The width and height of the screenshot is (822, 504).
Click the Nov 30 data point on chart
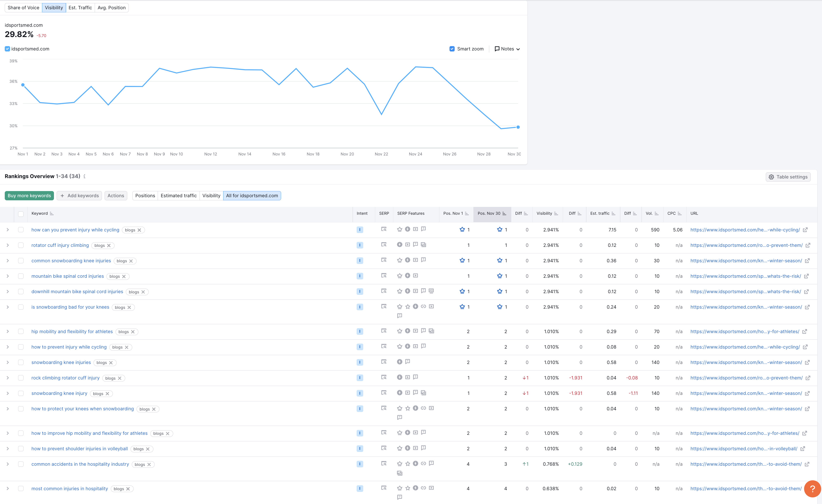pyautogui.click(x=518, y=127)
